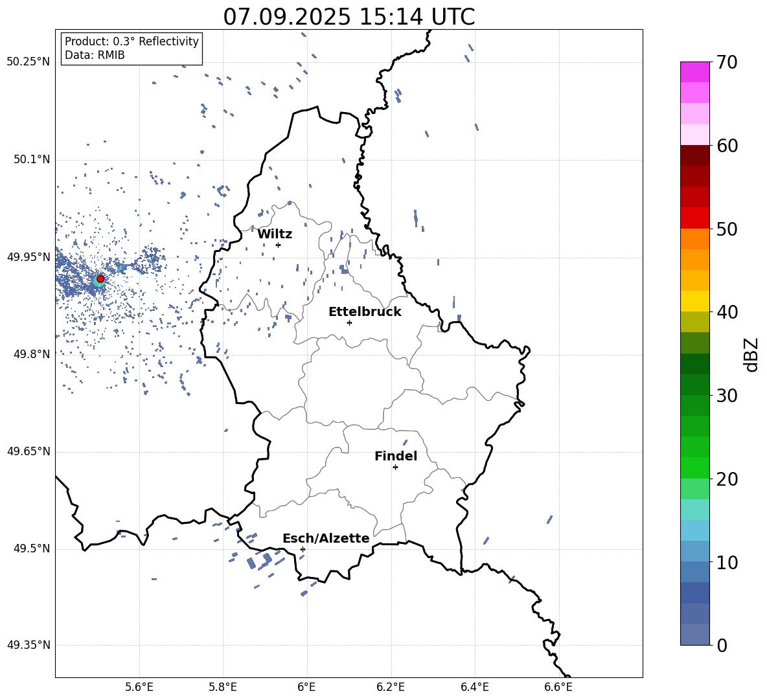767x700 pixels.
Task: Click the 49.65°N latitude label
Action: point(29,451)
